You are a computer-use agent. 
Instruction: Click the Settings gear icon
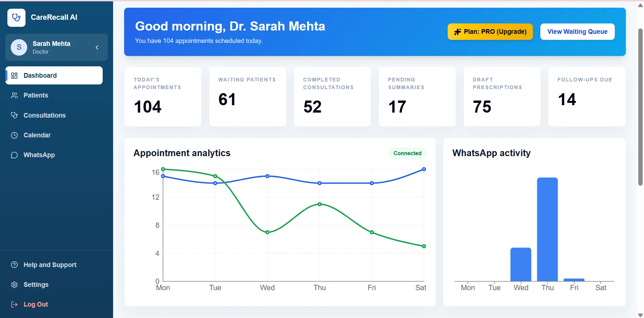click(x=14, y=285)
